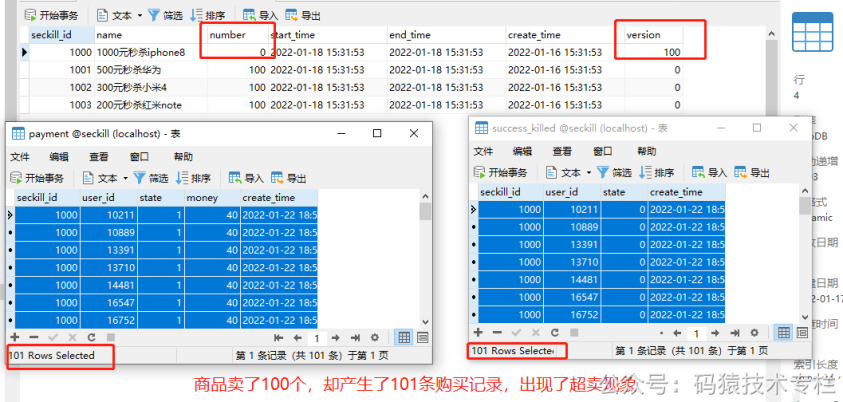This screenshot has height=402, width=843.
Task: Go to last page icon in payment window
Action: [355, 338]
